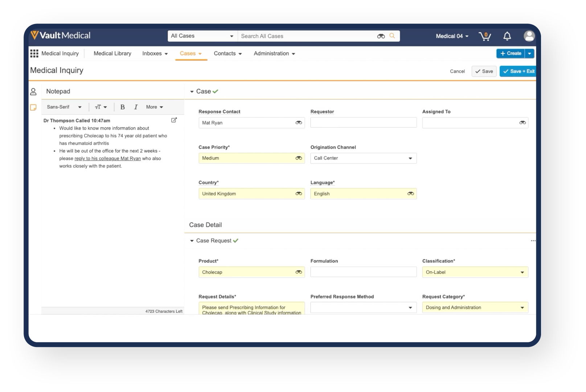Open the Preferred Response Method dropdown

tap(363, 307)
